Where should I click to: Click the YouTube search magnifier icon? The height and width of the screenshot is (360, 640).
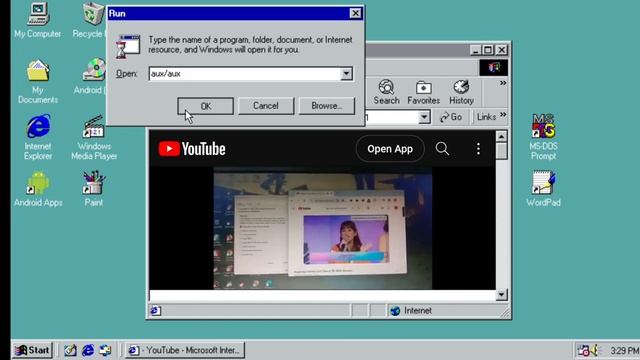[442, 149]
